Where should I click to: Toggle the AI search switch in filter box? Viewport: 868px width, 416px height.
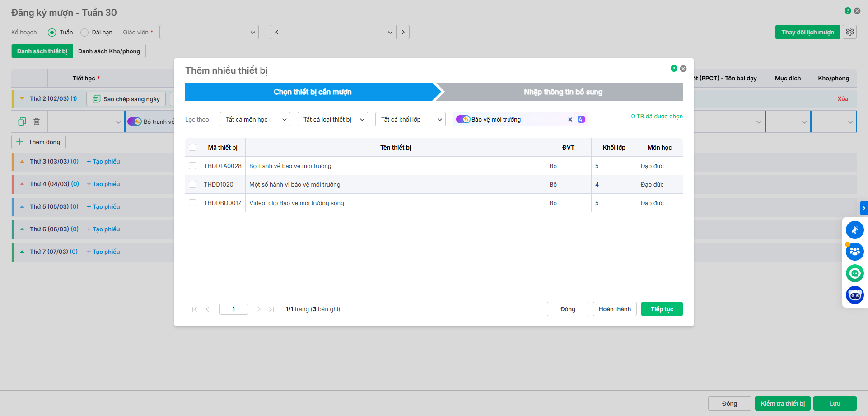[x=463, y=119]
